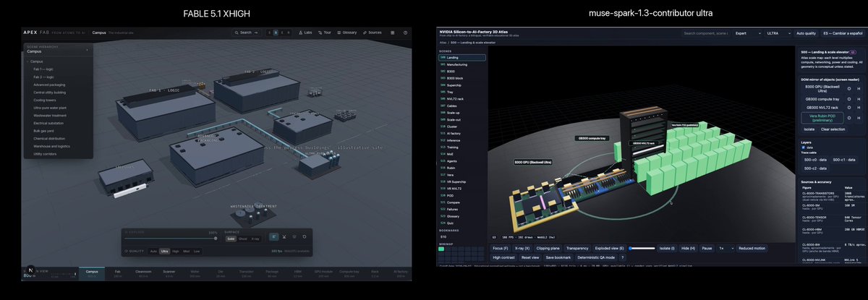The image size is (868, 300).
Task: Click the Isolate (I) button
Action: pyautogui.click(x=667, y=249)
